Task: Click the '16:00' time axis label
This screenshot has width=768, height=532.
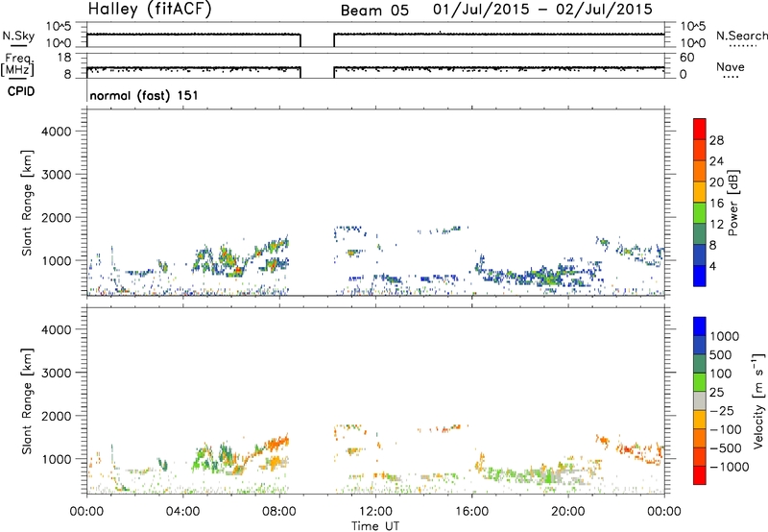Action: (x=471, y=512)
